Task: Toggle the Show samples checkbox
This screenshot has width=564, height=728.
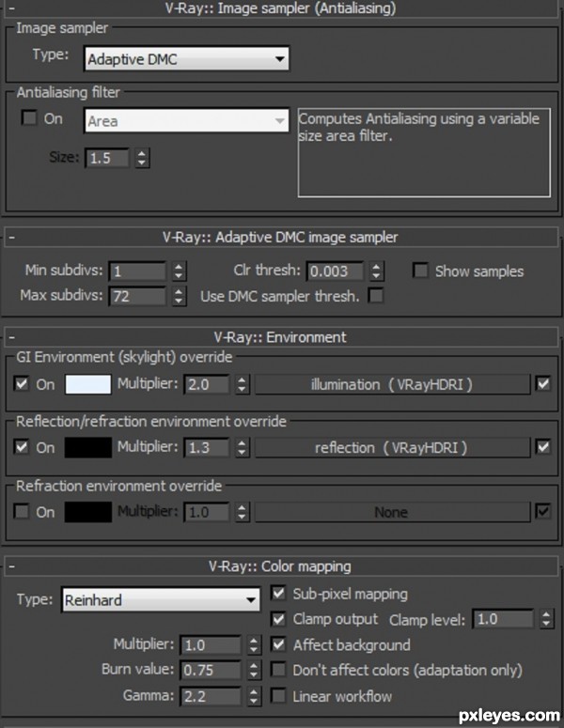Action: 420,271
